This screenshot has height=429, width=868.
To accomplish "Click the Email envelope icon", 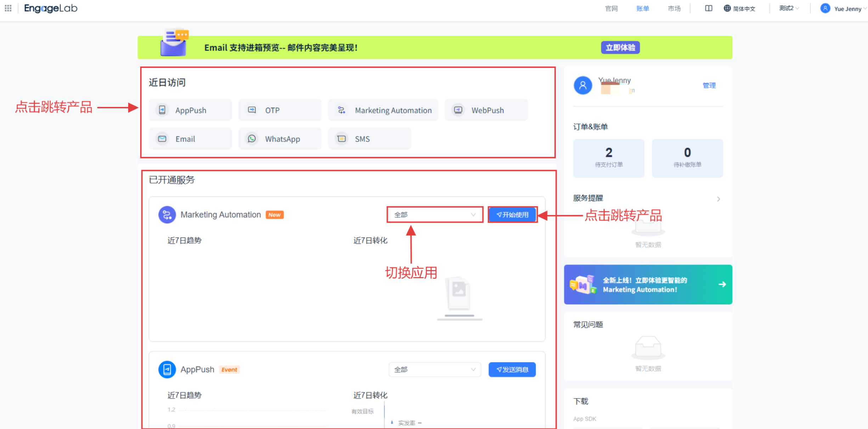I will [162, 139].
